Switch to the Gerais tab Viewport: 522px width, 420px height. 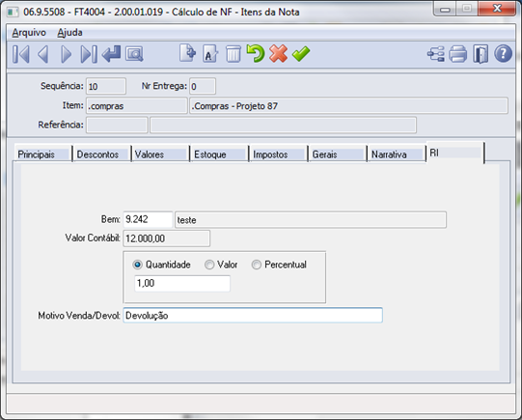point(338,154)
